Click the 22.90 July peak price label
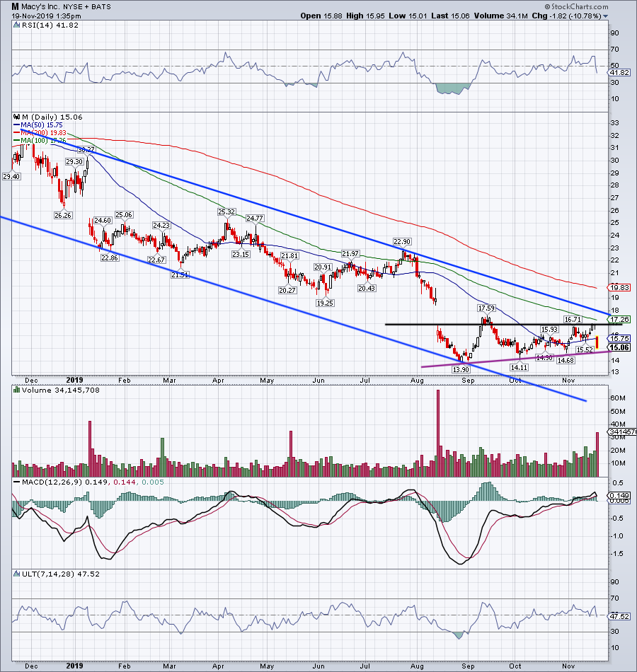Image resolution: width=637 pixels, height=672 pixels. [402, 242]
